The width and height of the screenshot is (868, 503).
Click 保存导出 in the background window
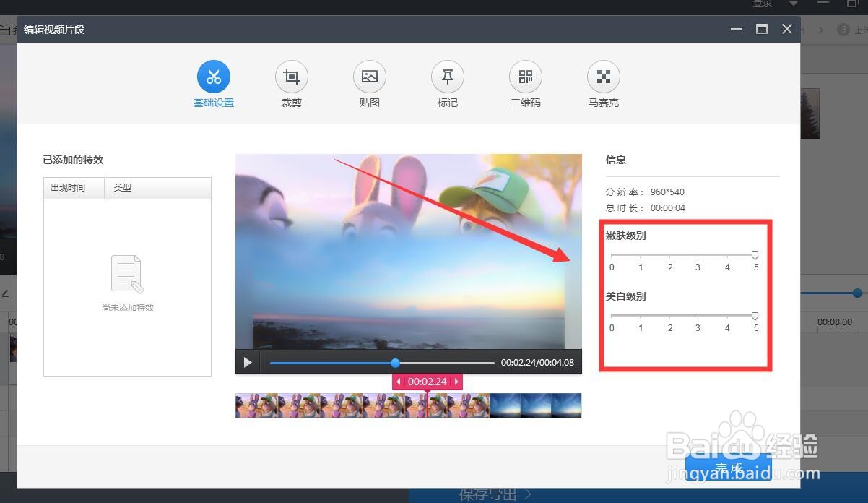[x=495, y=494]
